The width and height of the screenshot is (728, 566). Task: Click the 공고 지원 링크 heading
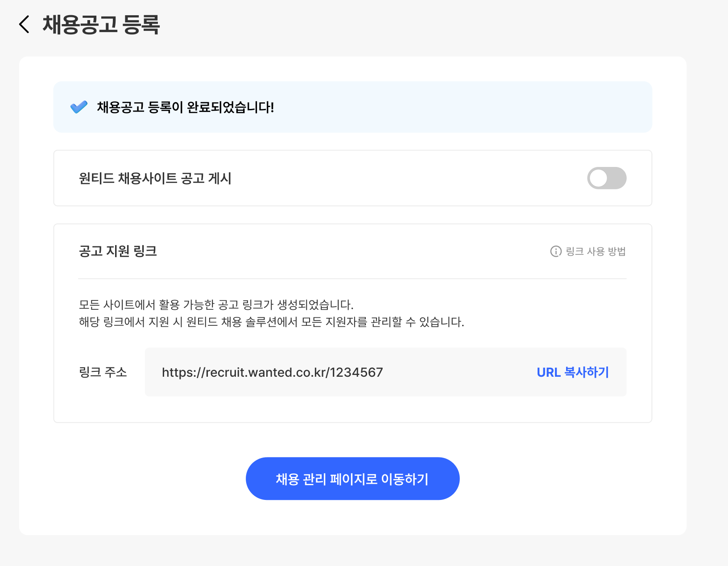click(x=118, y=251)
